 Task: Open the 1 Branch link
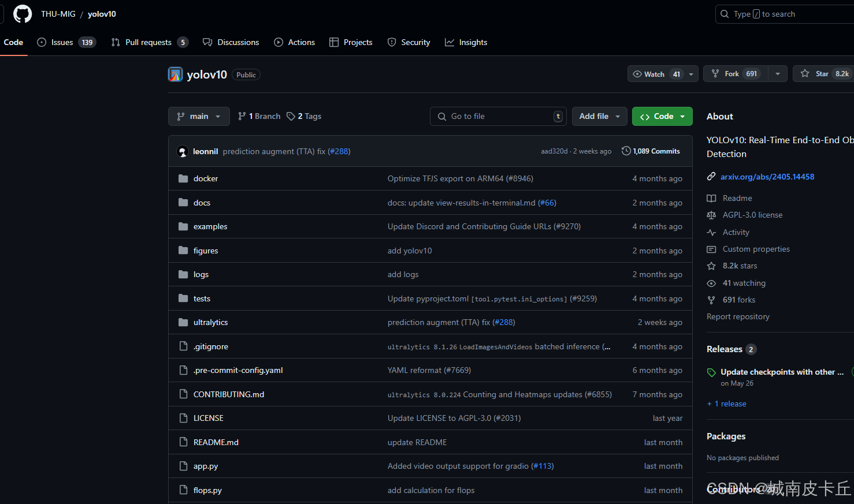[x=259, y=116]
